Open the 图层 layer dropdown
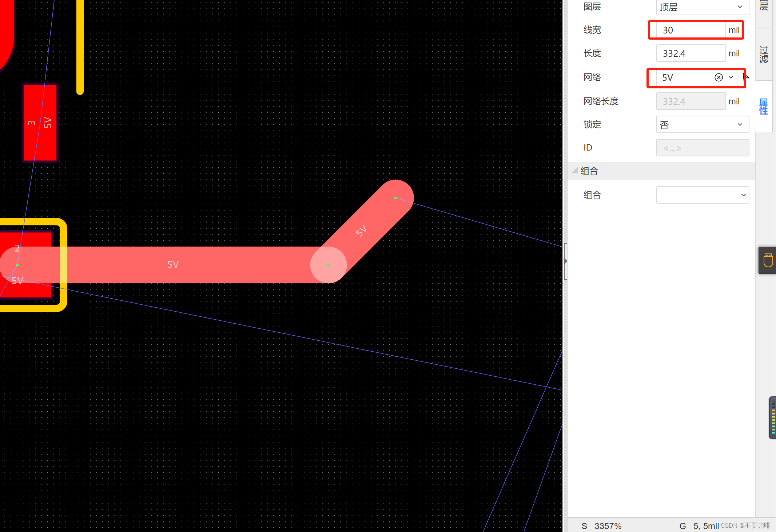 [702, 7]
